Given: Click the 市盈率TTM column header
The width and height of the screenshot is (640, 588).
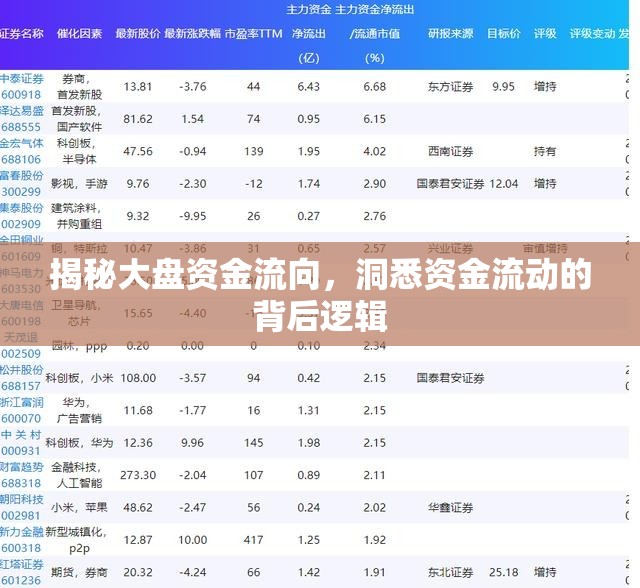Looking at the screenshot, I should pyautogui.click(x=253, y=33).
